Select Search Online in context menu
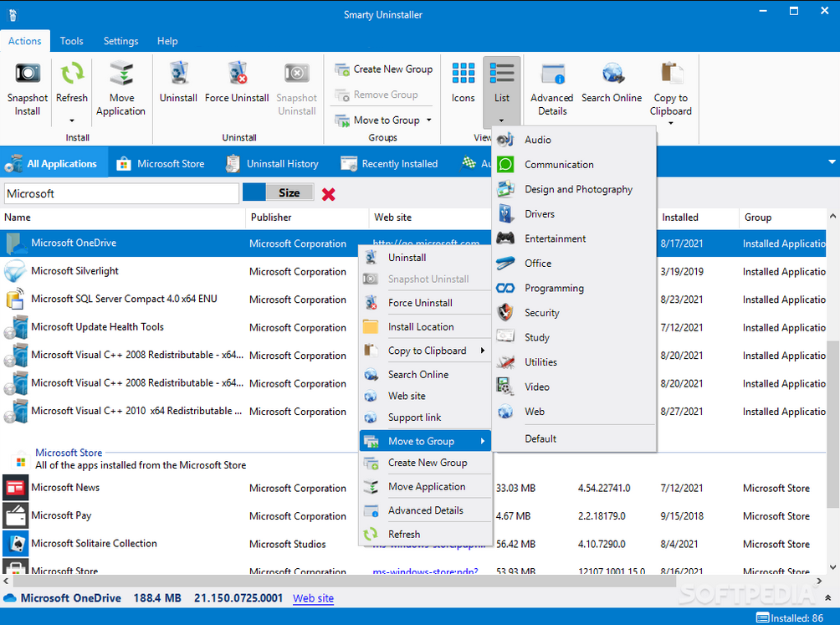 425,374
